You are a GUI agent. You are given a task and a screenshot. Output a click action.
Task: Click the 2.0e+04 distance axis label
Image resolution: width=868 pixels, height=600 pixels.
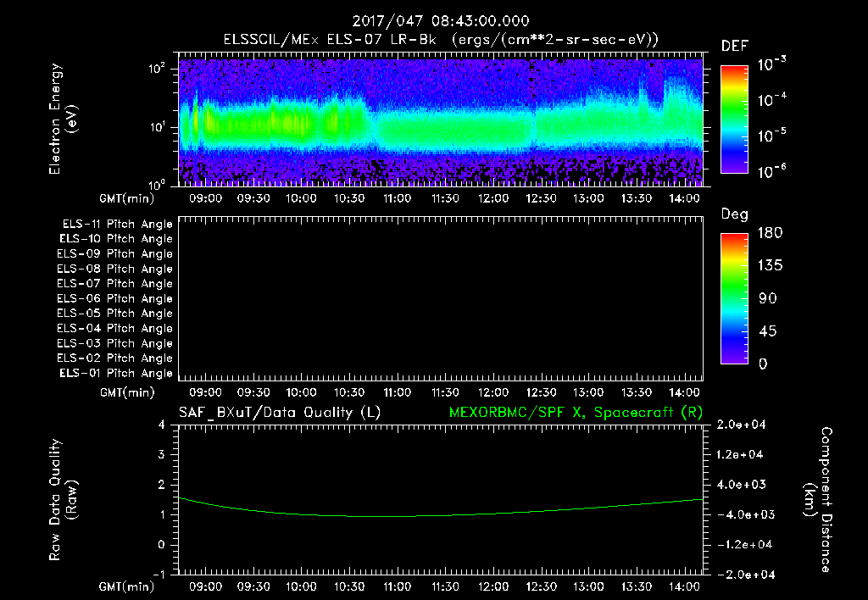coord(741,425)
